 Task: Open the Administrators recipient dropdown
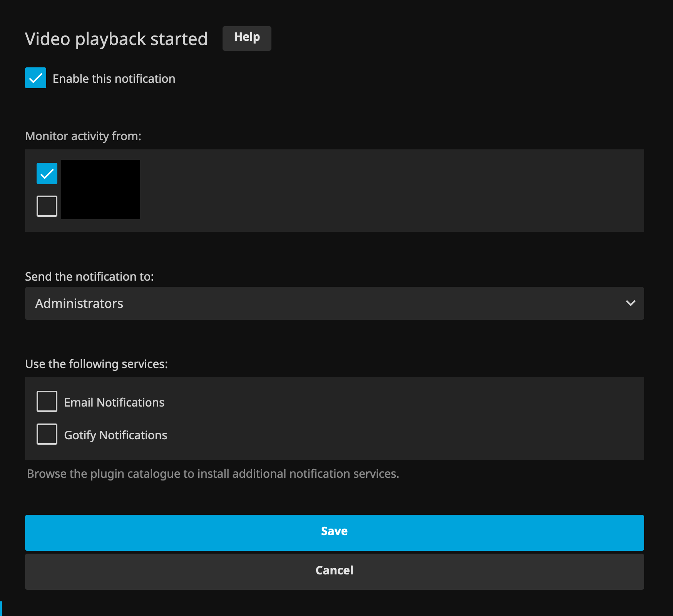[334, 303]
